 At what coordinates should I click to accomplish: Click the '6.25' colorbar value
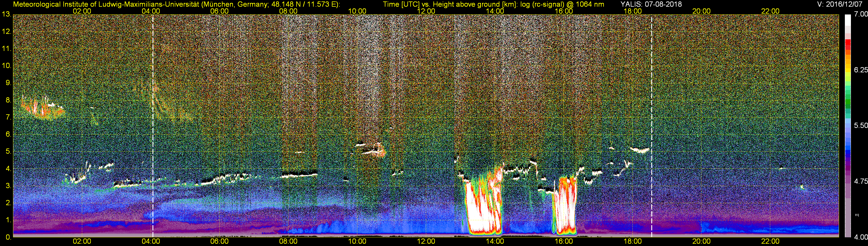point(860,70)
